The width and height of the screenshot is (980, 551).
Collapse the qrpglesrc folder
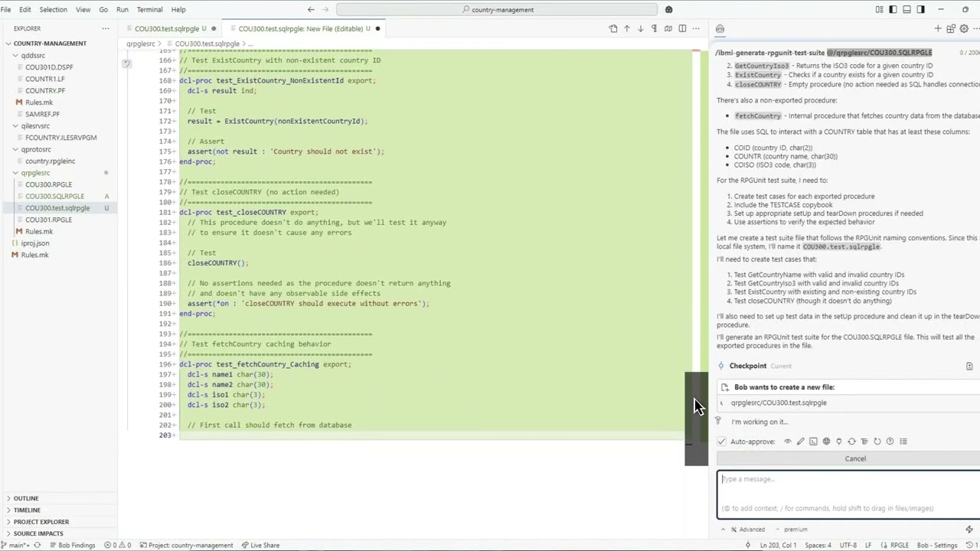[35, 173]
